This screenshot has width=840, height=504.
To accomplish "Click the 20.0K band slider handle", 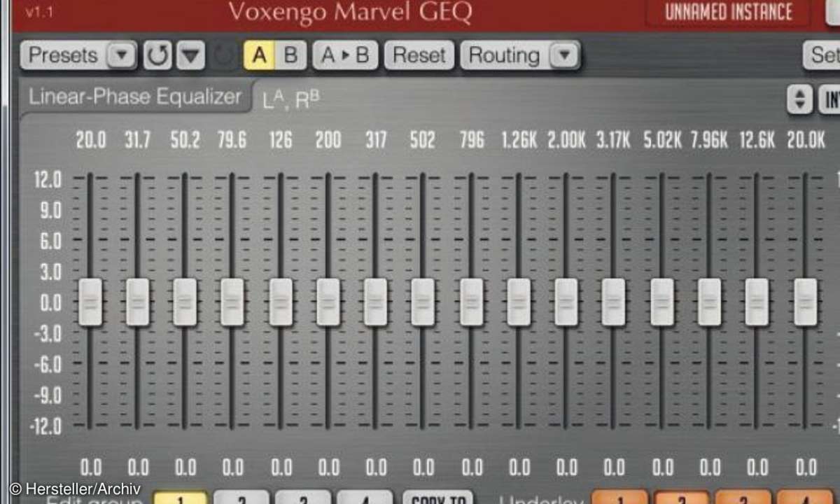I will (806, 302).
